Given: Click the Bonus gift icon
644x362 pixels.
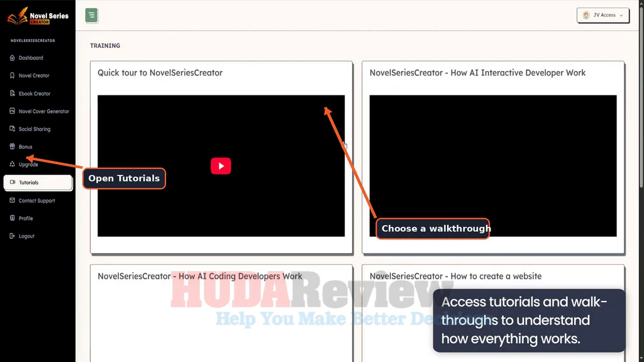Looking at the screenshot, I should point(13,146).
